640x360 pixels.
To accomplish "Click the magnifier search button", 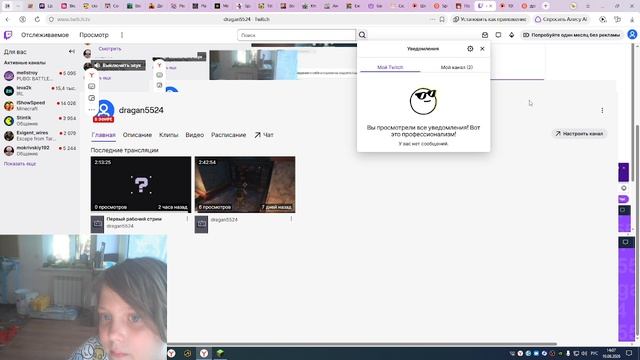I will point(362,35).
